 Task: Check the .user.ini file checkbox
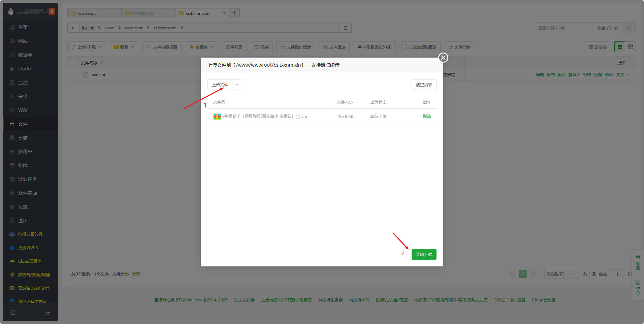tap(73, 75)
